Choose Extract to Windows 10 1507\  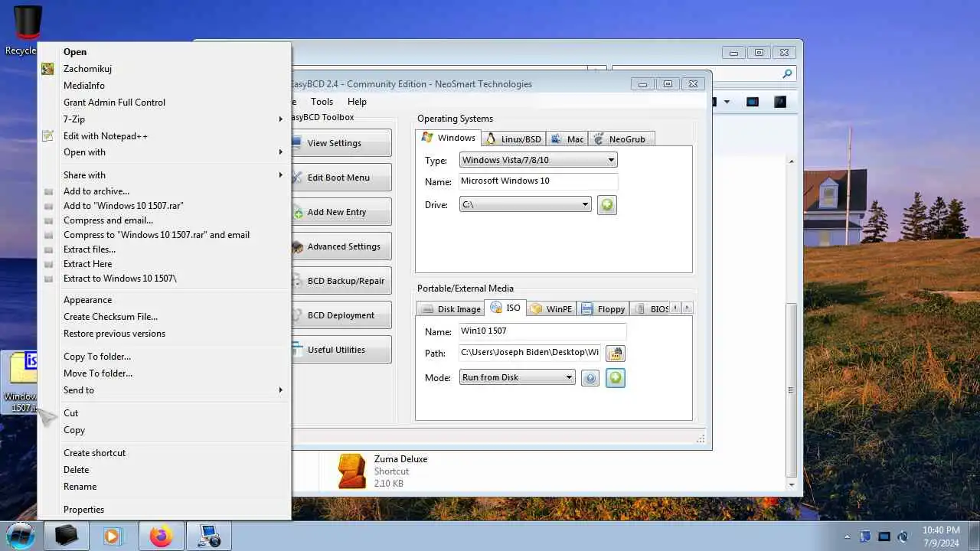(164, 279)
